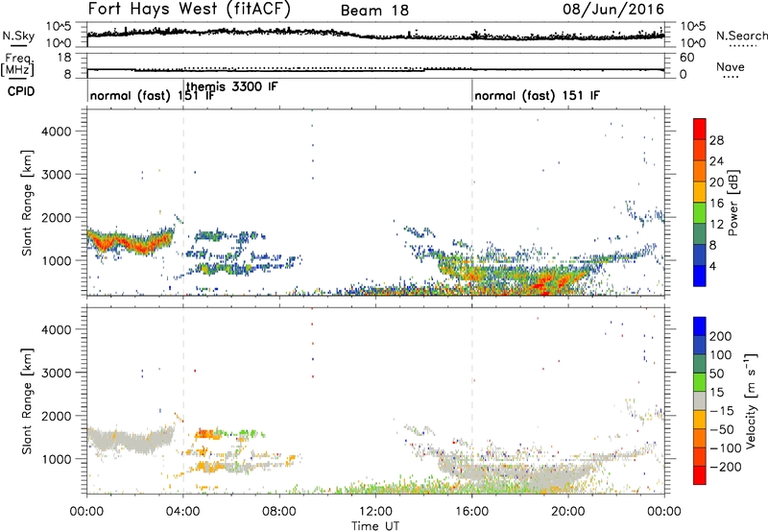Click the title 'Fort Hays West (fitACF)'

(189, 9)
